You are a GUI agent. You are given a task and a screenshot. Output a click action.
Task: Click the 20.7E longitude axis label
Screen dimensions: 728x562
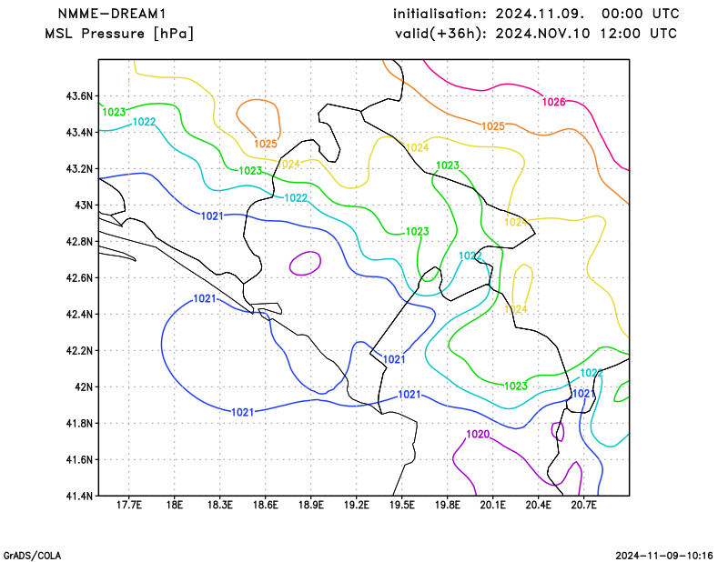(584, 505)
